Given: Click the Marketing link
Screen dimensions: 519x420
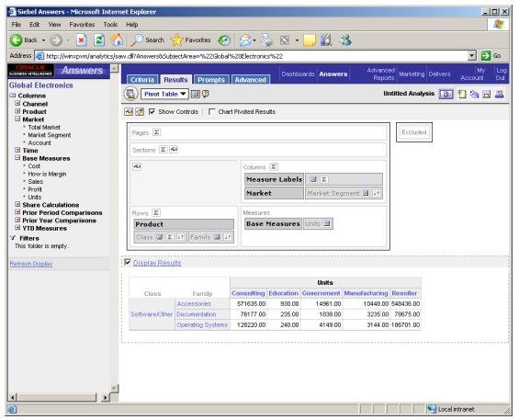Looking at the screenshot, I should 412,74.
